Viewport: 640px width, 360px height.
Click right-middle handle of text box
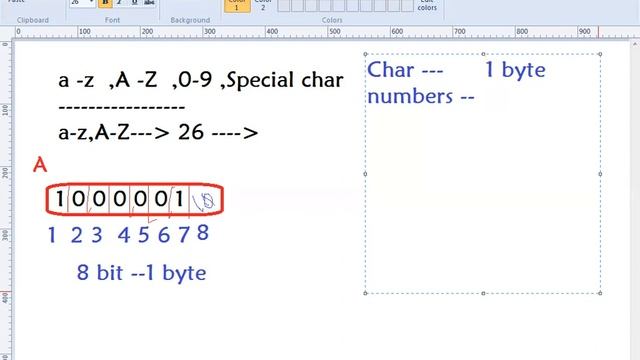(600, 174)
